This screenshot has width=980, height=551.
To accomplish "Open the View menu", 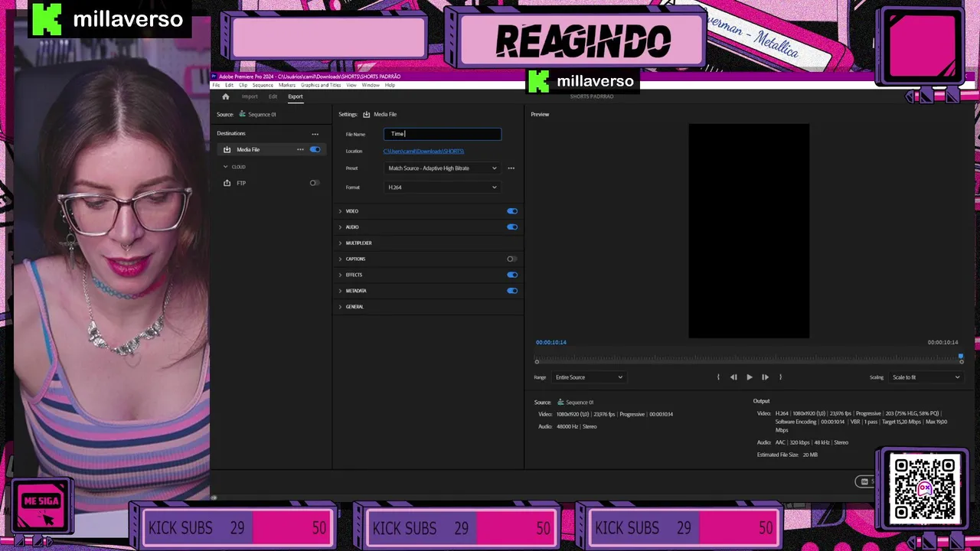I will pyautogui.click(x=351, y=85).
